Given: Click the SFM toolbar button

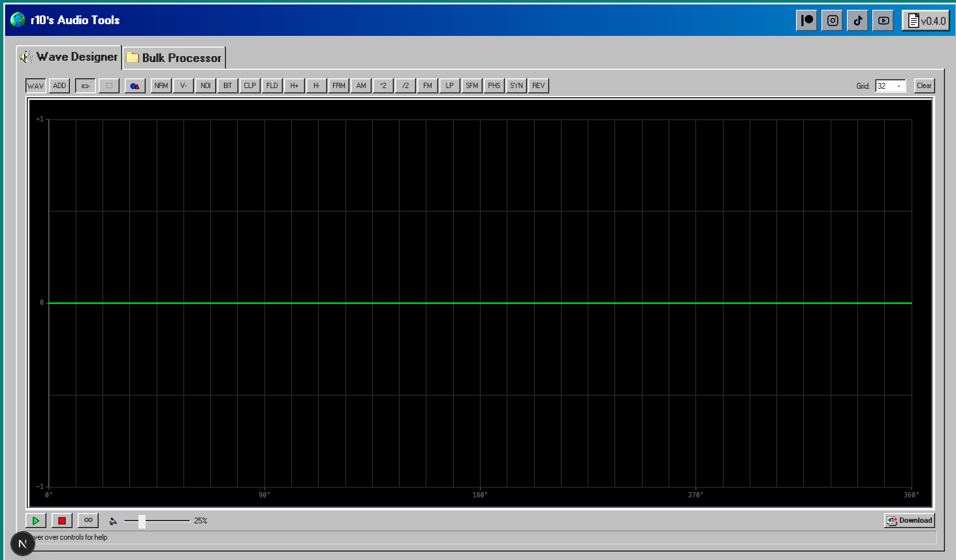Looking at the screenshot, I should (472, 86).
